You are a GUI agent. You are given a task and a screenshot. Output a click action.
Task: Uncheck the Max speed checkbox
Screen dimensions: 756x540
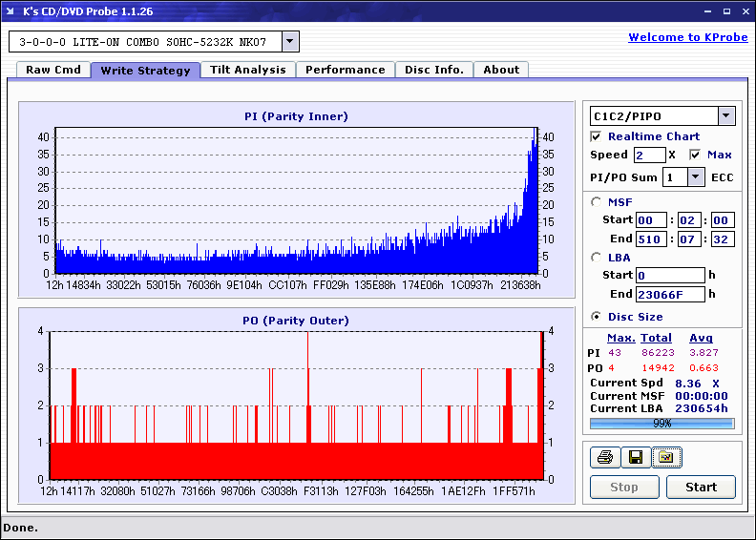coord(695,155)
